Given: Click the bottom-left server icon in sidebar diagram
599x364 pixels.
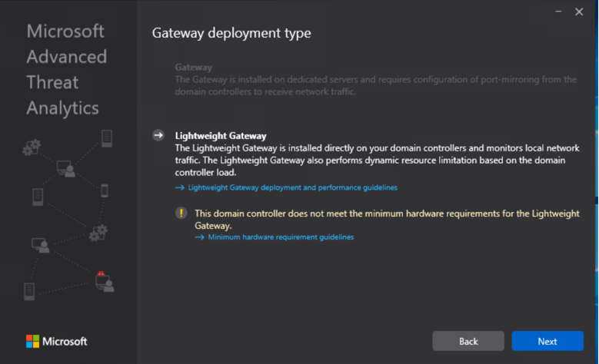Looking at the screenshot, I should pyautogui.click(x=30, y=291).
